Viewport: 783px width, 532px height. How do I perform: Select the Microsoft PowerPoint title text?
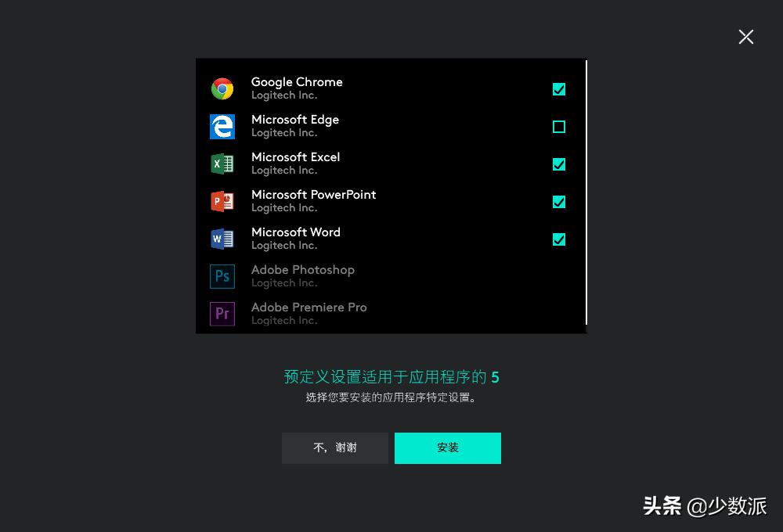(x=314, y=195)
